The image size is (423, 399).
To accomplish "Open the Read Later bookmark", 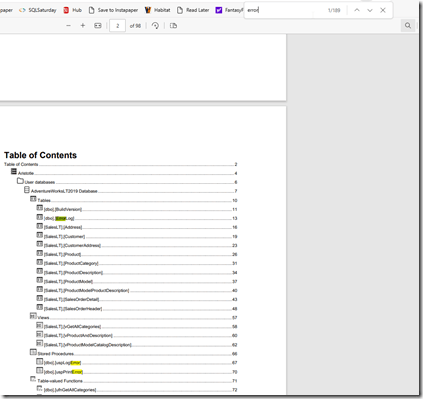I will [193, 10].
